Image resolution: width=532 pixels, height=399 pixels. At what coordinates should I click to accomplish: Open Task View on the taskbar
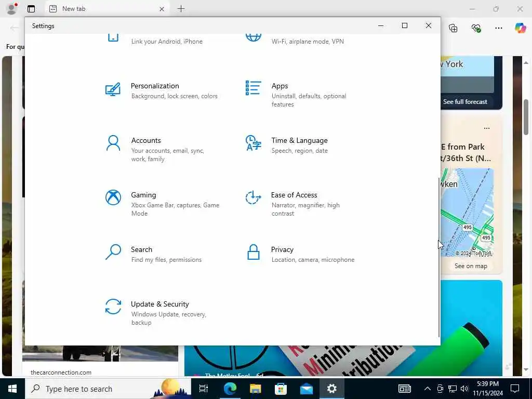[x=203, y=389]
